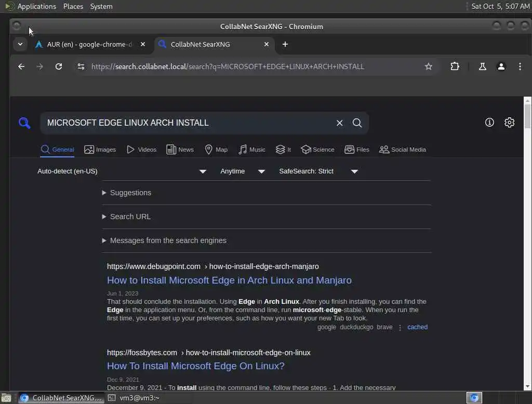Close the AUR google-chrome tab

click(x=143, y=44)
